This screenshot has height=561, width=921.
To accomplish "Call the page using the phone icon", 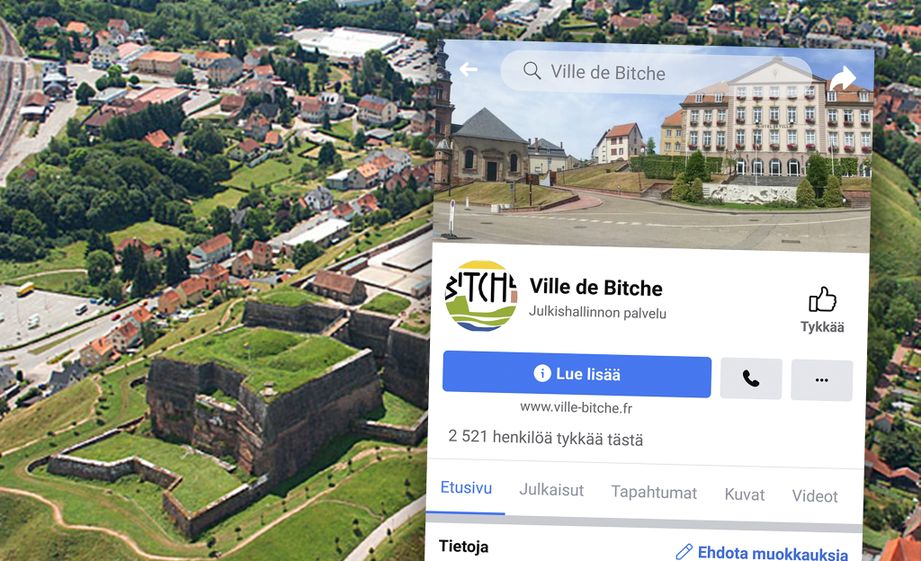I will [751, 379].
